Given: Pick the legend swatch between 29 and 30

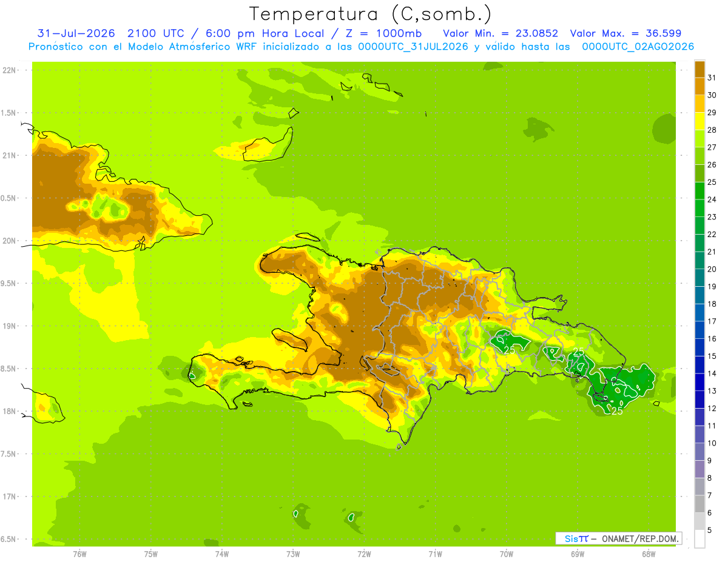Looking at the screenshot, I should [x=699, y=104].
